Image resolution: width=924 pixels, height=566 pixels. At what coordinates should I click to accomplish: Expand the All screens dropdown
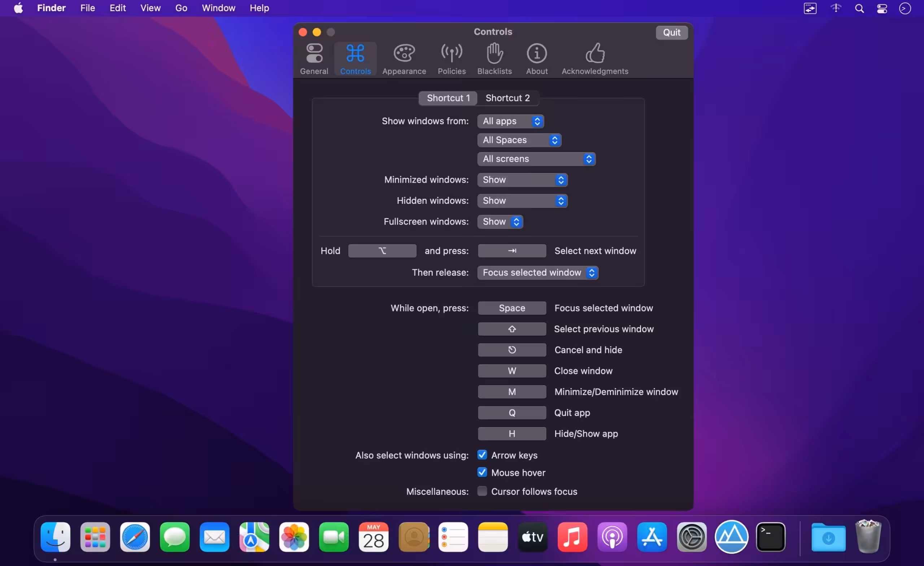coord(536,159)
